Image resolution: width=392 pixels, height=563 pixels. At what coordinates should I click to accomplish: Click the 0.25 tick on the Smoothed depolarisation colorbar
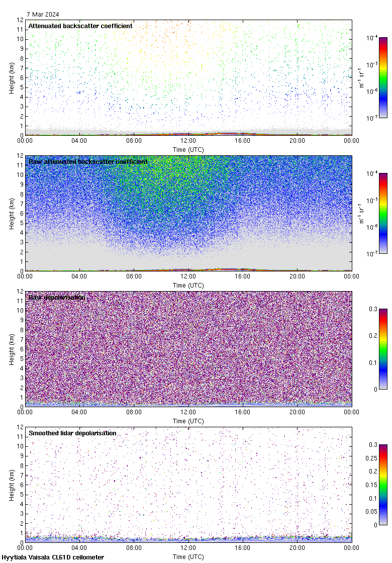(x=371, y=458)
